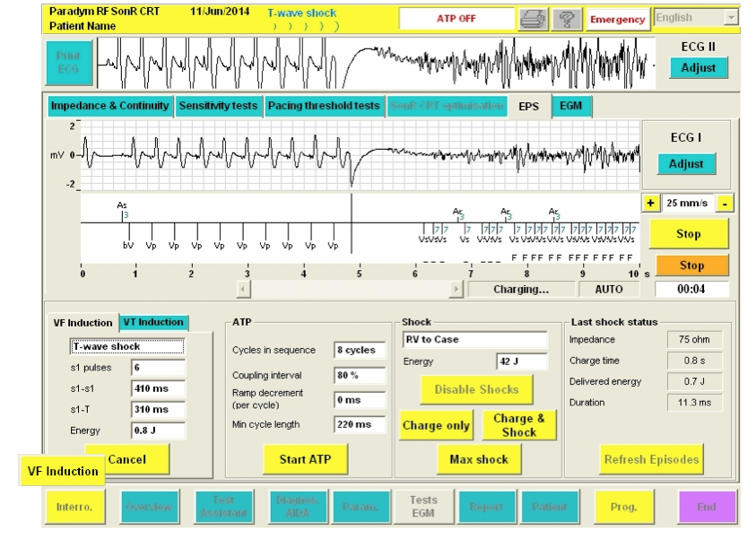The width and height of the screenshot is (756, 540).
Task: Increase sweep speed with plus button
Action: [650, 205]
